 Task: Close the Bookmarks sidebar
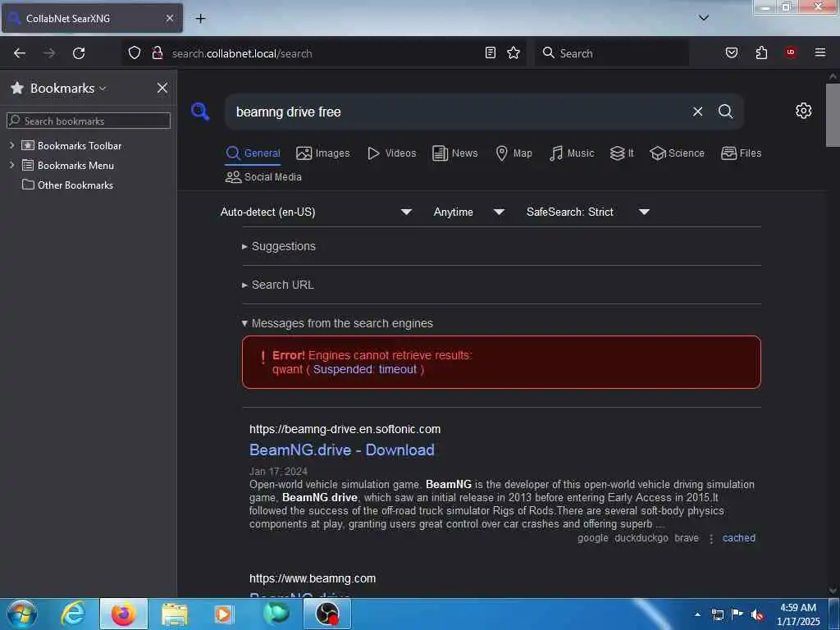tap(162, 88)
